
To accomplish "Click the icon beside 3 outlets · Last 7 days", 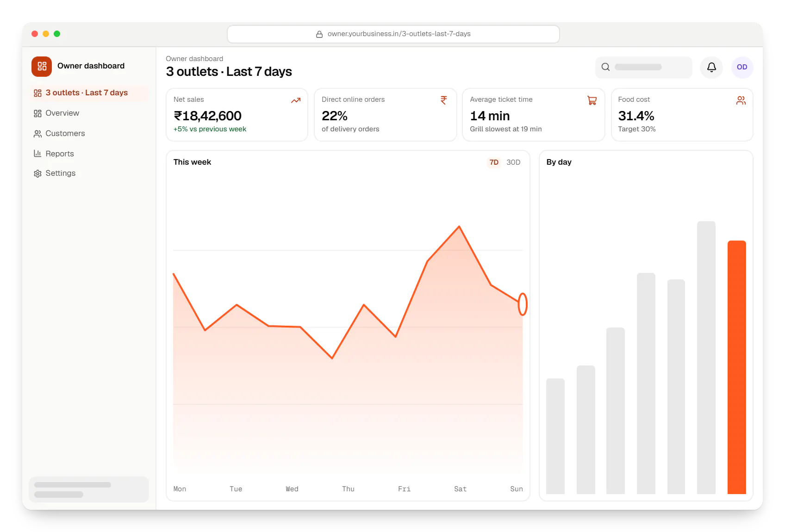I will [37, 93].
